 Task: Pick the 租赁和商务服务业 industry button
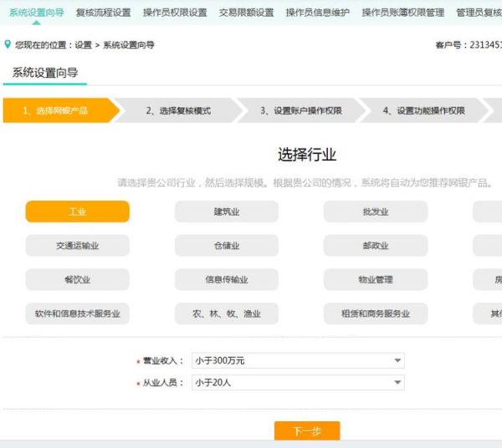click(x=375, y=313)
